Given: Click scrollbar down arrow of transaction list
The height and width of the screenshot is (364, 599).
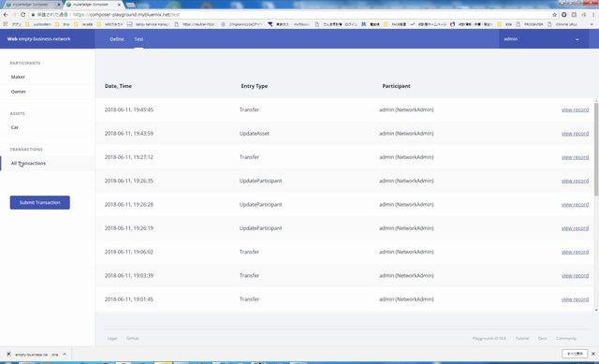Looking at the screenshot, I should pos(596,311).
